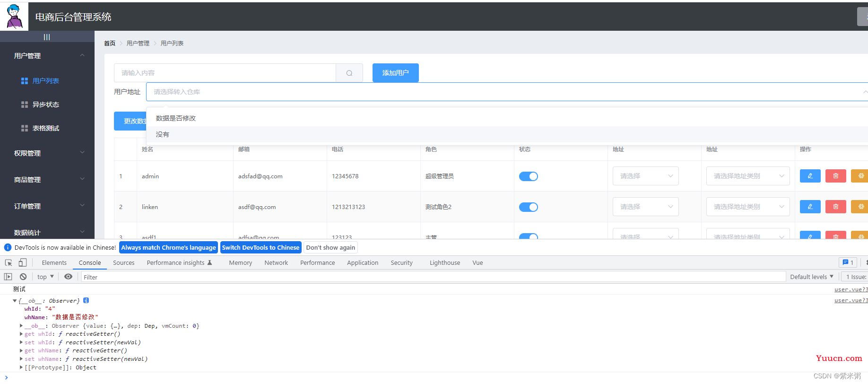Open the messages count badge in DevTools

click(x=848, y=262)
